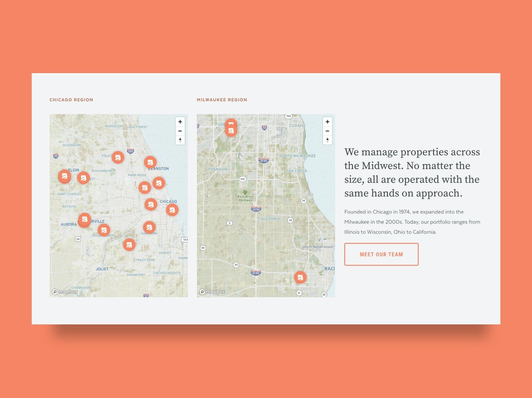The image size is (532, 398).
Task: Open the property marker near Aurora
Action: 85,220
